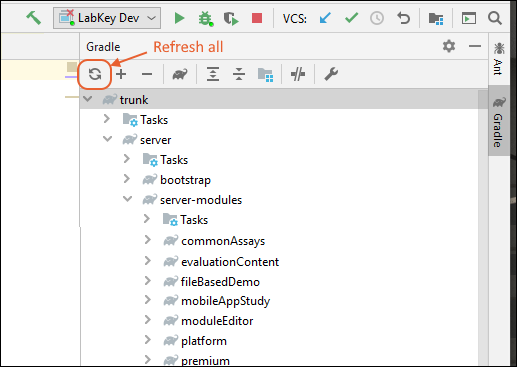Click the Build project hammer icon

pos(34,18)
